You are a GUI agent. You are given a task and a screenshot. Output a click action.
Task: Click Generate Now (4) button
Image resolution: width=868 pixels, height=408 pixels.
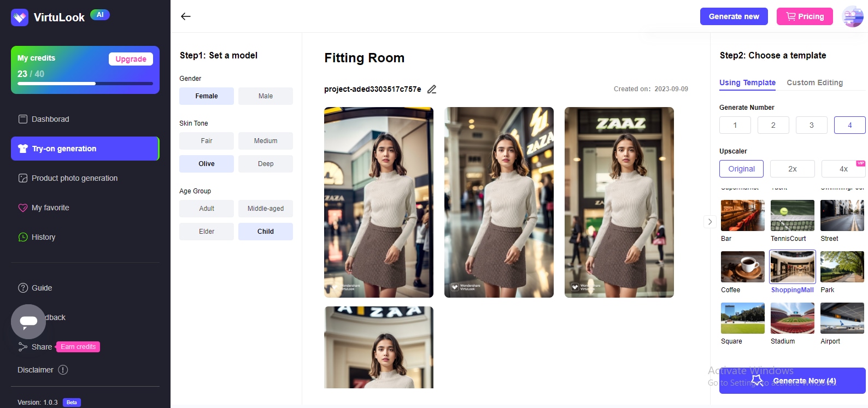point(793,381)
